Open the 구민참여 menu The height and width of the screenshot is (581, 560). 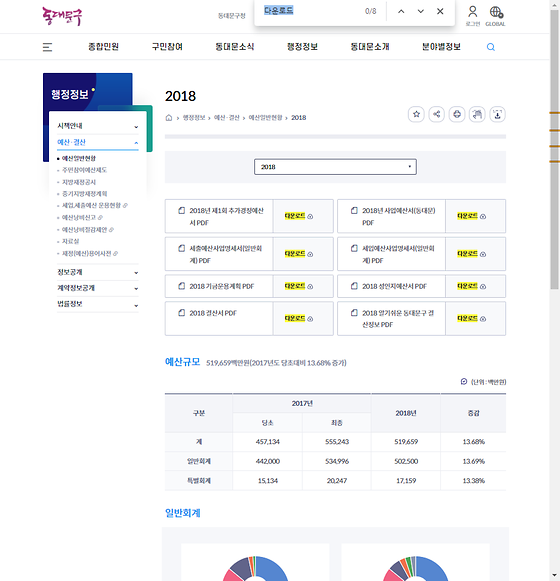tap(167, 47)
